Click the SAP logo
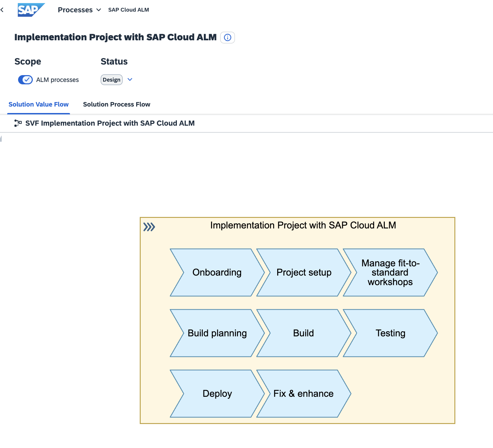493x448 pixels. 31,10
